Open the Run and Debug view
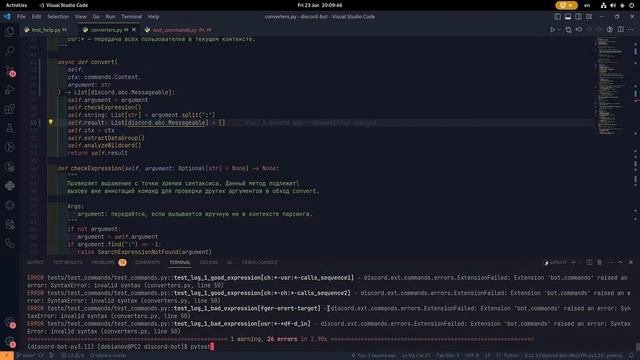 (10, 89)
